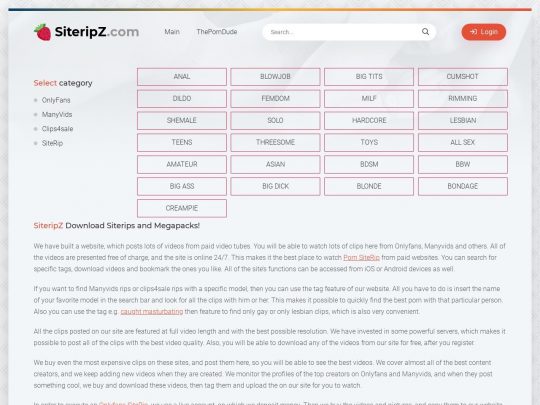Click the strawberry logo icon

tap(43, 32)
